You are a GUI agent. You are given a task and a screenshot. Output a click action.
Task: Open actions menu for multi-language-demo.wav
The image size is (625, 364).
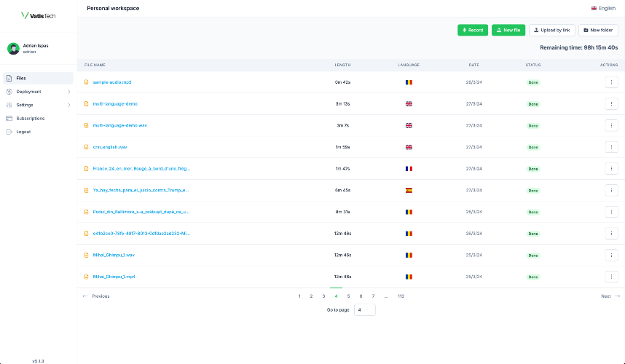(611, 125)
